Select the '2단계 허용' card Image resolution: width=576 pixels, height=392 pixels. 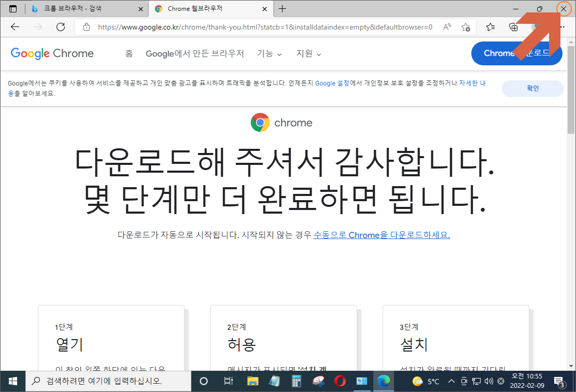[x=283, y=338]
